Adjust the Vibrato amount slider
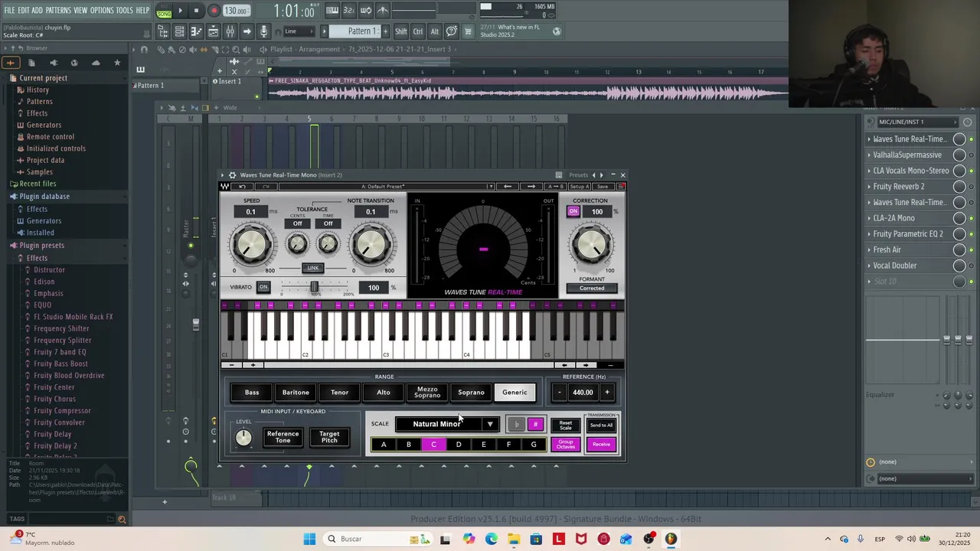Viewport: 980px width, 551px height. pyautogui.click(x=314, y=287)
